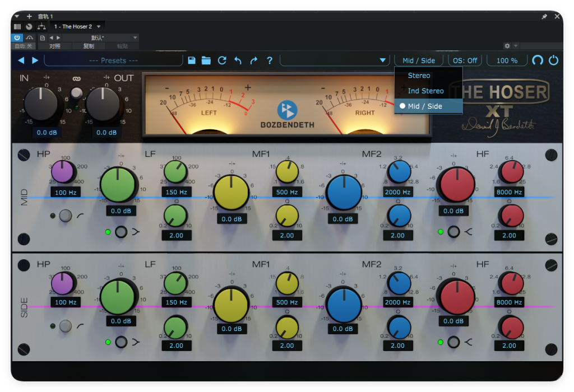The width and height of the screenshot is (574, 392).
Task: Expand the empty selector dropdown arrow
Action: [382, 60]
